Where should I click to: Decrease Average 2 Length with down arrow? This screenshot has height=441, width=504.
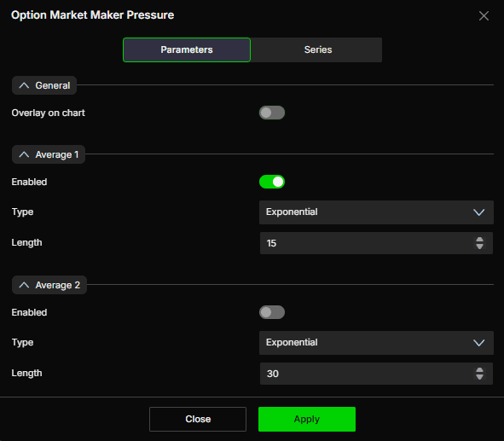pyautogui.click(x=479, y=377)
